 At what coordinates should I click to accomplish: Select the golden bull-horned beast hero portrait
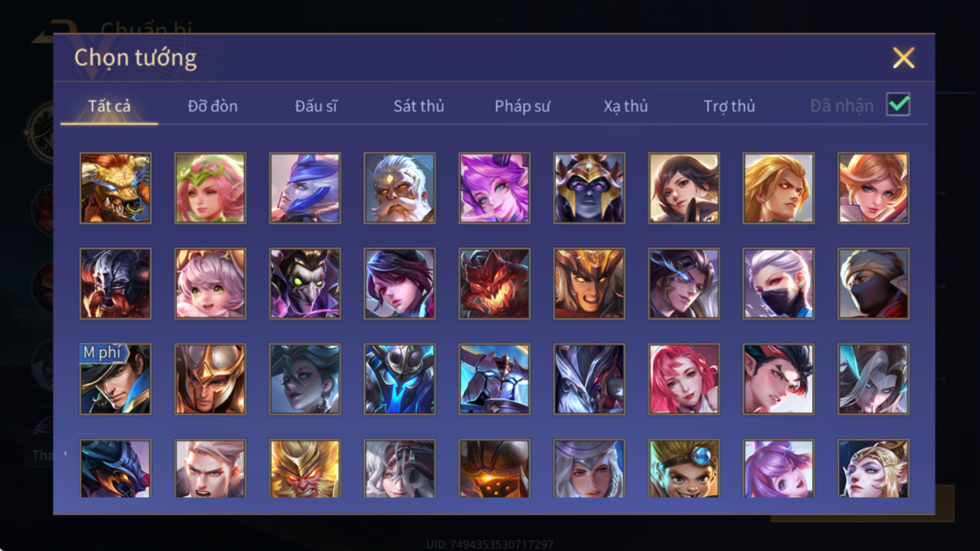(115, 188)
